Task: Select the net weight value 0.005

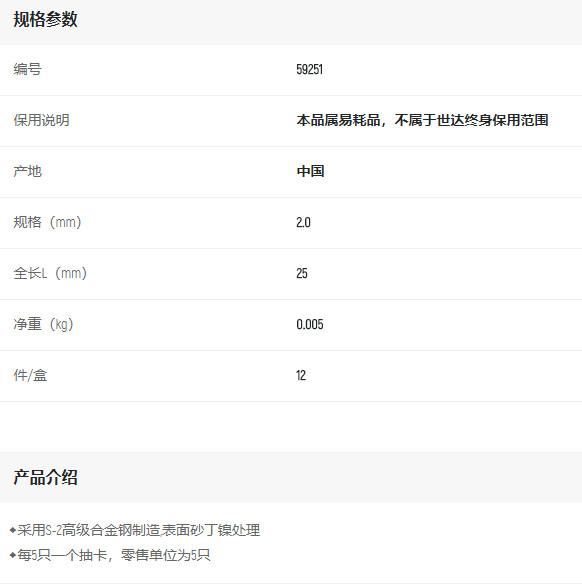Action: [x=310, y=324]
